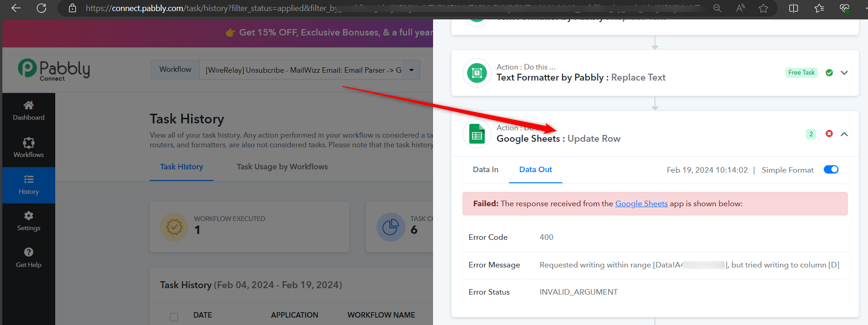Open the Google Sheets link in error
This screenshot has height=325, width=868.
[642, 203]
